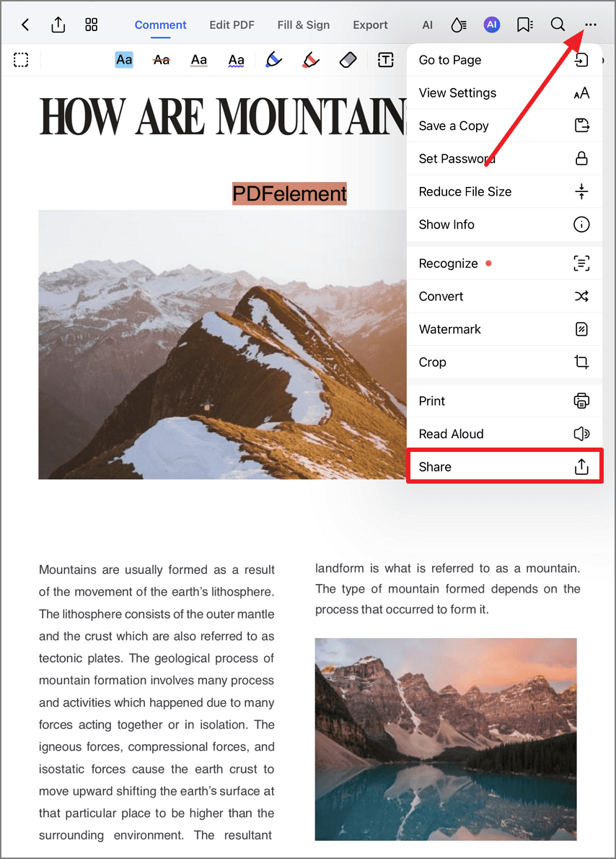Tap the purple AI assistant badge
The width and height of the screenshot is (616, 859).
tap(492, 25)
